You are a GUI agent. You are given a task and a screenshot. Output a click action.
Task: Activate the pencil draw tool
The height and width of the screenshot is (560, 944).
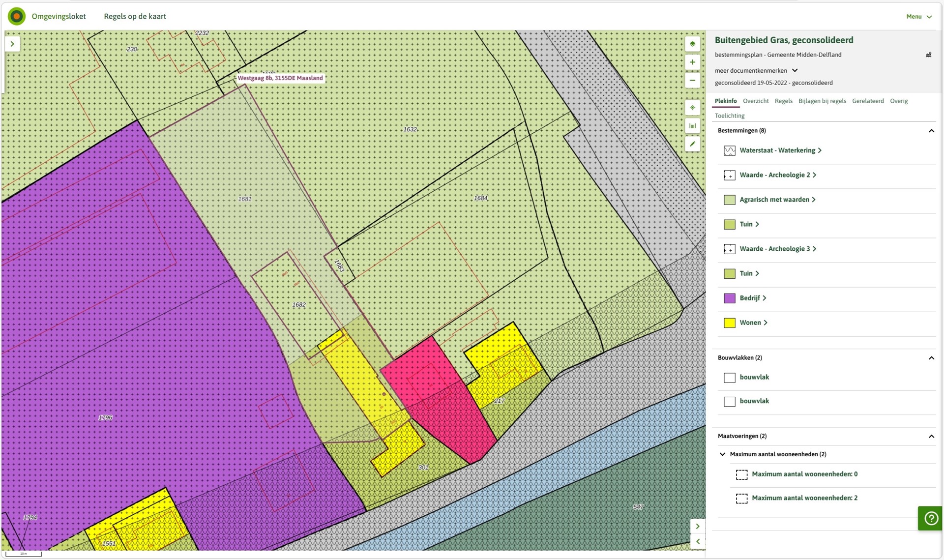click(692, 144)
